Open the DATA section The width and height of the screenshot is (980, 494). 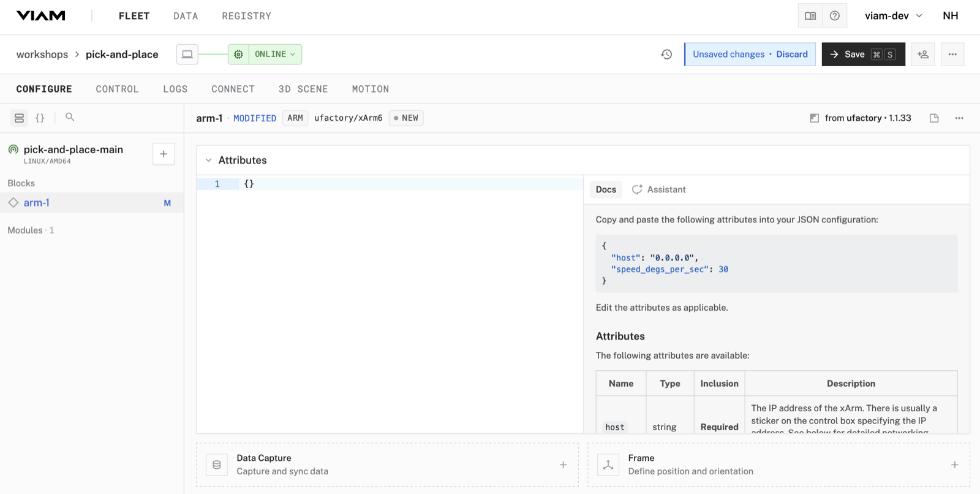[x=186, y=16]
